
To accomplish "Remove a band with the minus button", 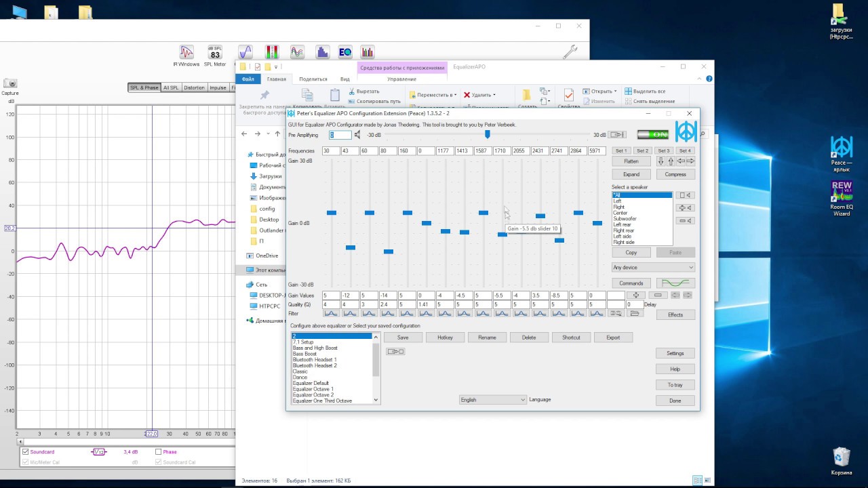I will point(657,296).
